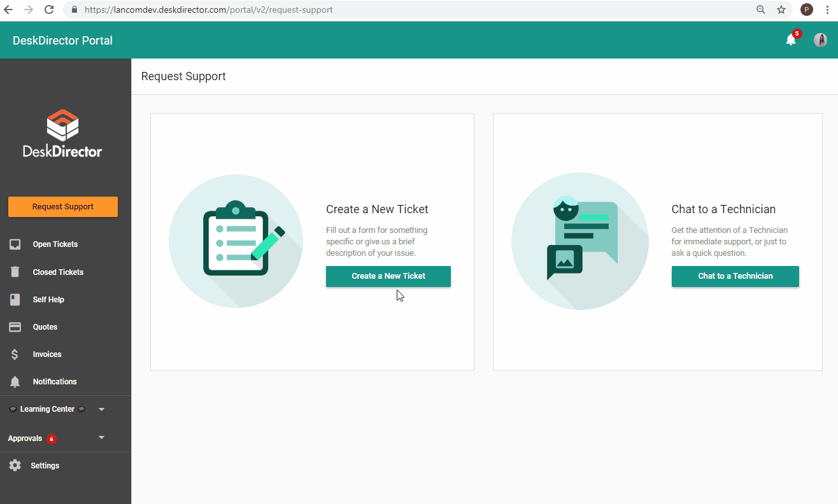Image resolution: width=838 pixels, height=504 pixels.
Task: Click the Create a New Ticket heading
Action: (377, 209)
